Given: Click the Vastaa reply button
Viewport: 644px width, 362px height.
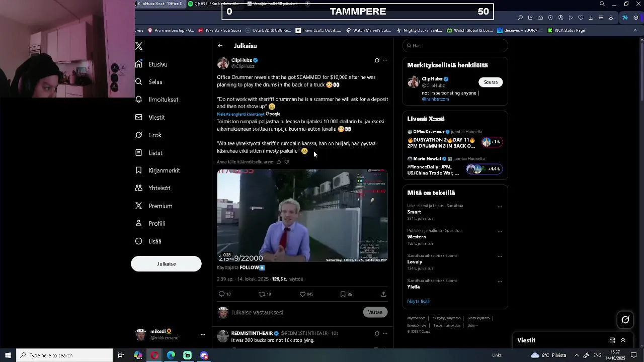Looking at the screenshot, I should tap(375, 312).
